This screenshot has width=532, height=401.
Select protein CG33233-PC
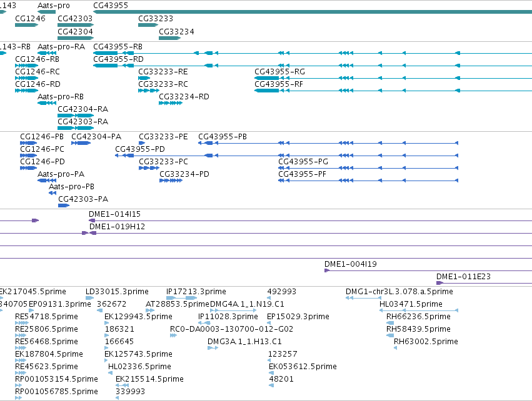coord(149,168)
